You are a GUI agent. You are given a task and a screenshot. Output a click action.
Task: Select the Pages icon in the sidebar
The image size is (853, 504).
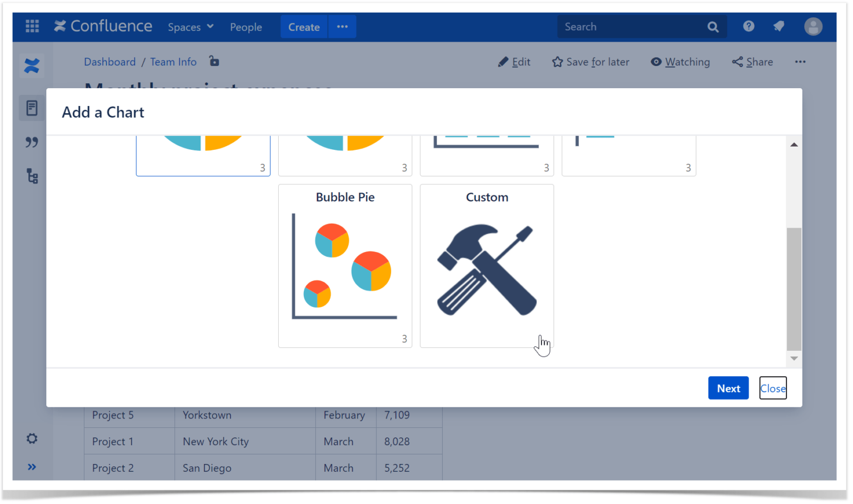coord(32,108)
